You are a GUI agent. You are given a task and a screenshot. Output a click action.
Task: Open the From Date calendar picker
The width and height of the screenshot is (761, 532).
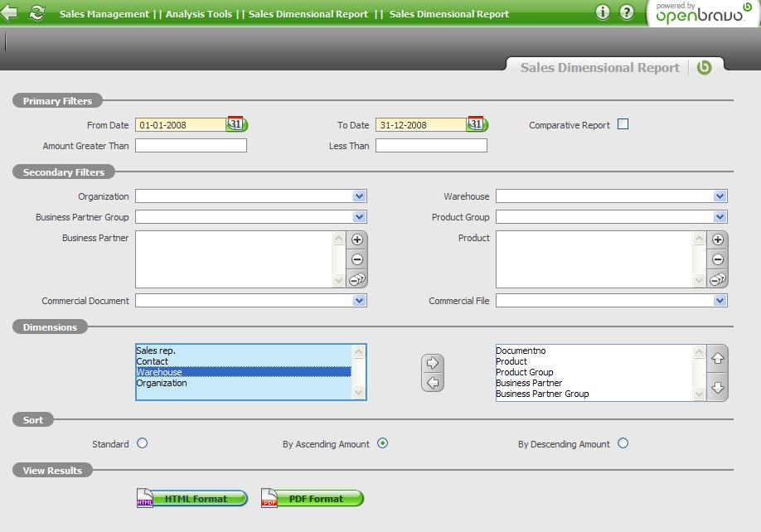click(236, 124)
